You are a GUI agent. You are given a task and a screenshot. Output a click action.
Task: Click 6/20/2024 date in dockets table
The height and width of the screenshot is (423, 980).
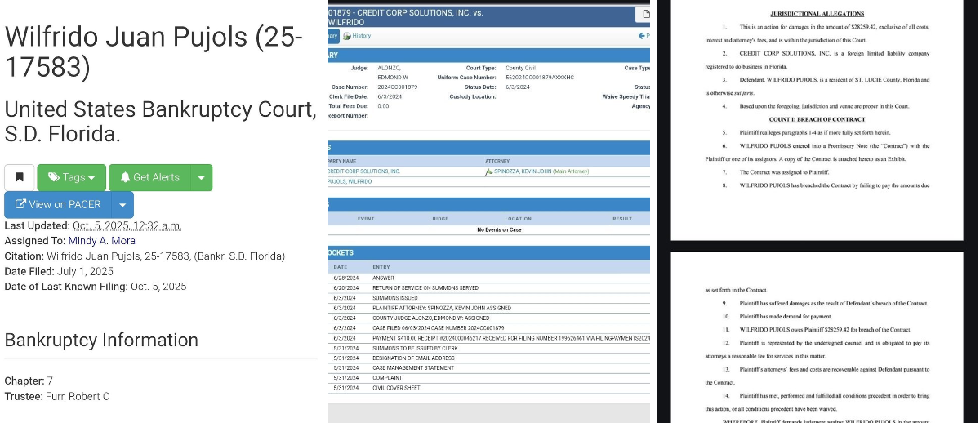341,288
